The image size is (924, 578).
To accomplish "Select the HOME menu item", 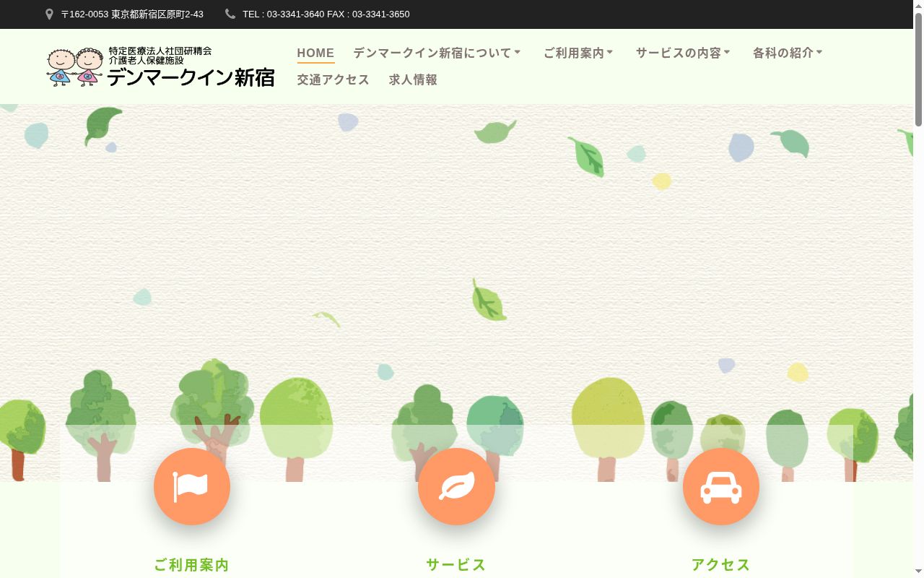I will (315, 53).
